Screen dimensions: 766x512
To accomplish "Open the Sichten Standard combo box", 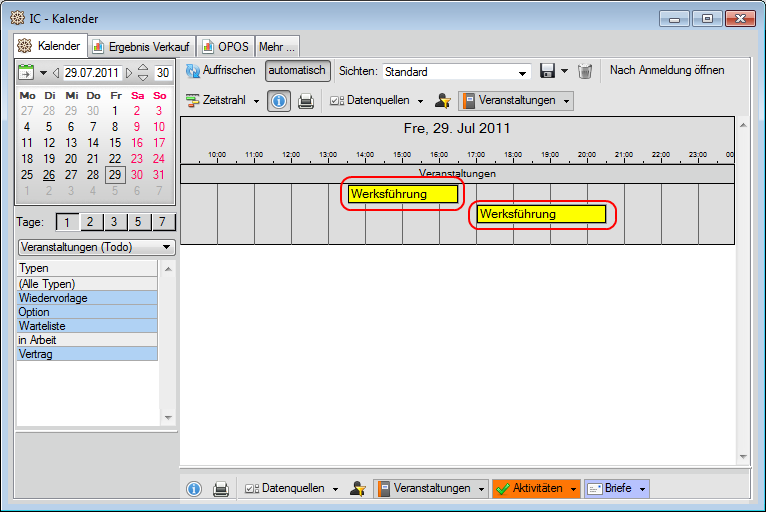I will pyautogui.click(x=456, y=72).
